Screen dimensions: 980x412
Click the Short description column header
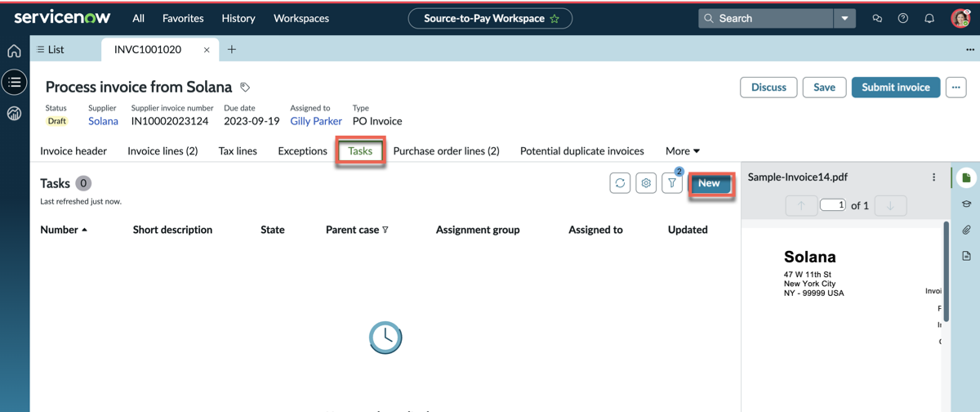coord(172,230)
